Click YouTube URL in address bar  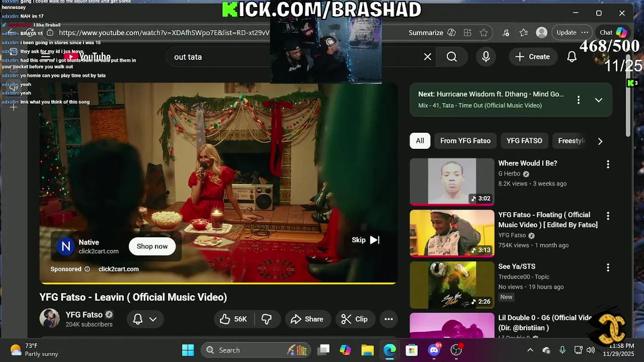click(164, 33)
